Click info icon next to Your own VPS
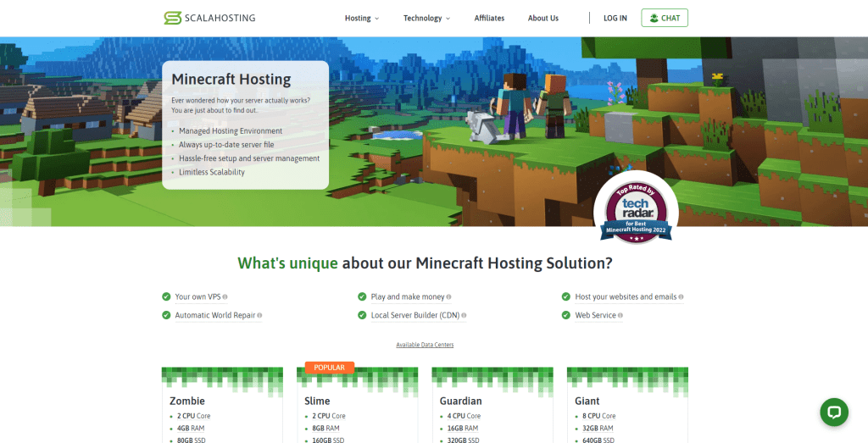 (225, 297)
